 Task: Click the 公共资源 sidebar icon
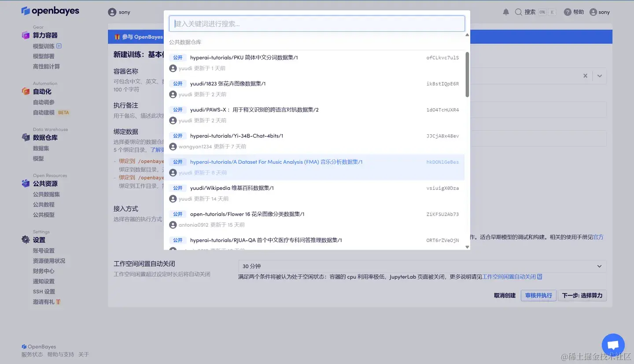pos(26,184)
